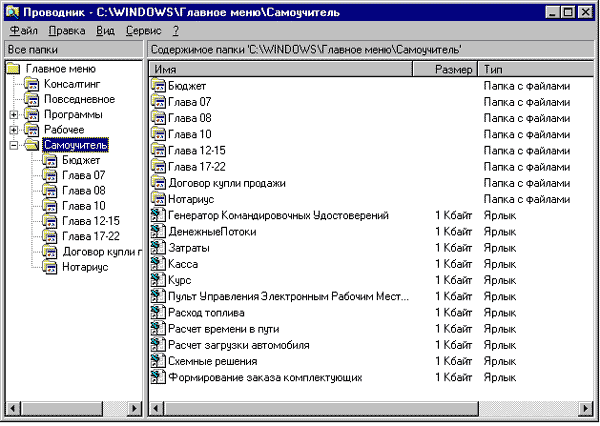Click Глава 08 folder icon in file list

click(158, 118)
